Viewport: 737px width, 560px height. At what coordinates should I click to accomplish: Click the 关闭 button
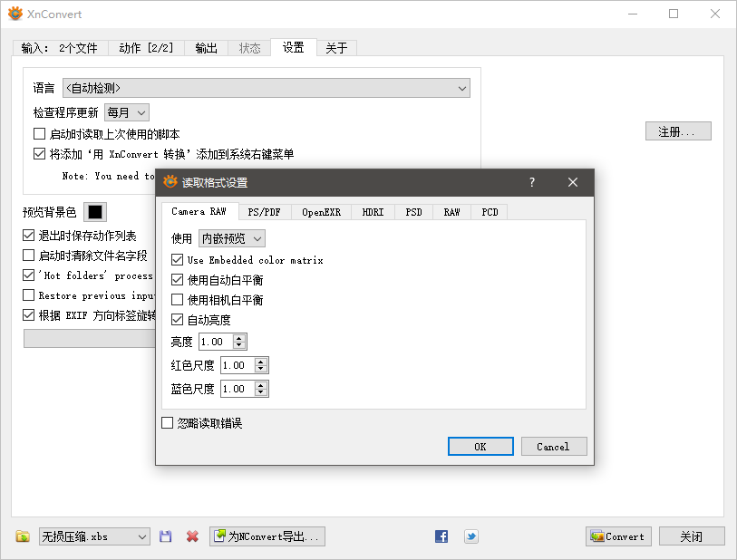tap(692, 536)
